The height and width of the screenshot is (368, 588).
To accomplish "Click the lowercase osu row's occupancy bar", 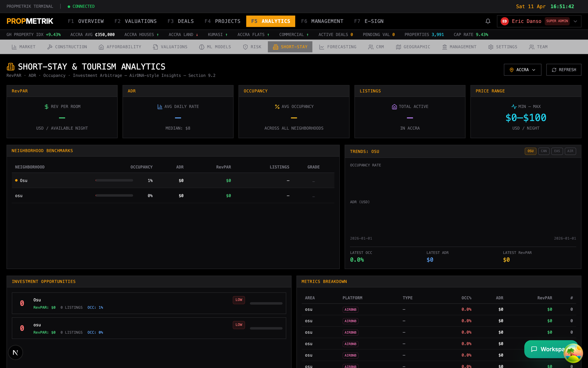I will point(114,195).
